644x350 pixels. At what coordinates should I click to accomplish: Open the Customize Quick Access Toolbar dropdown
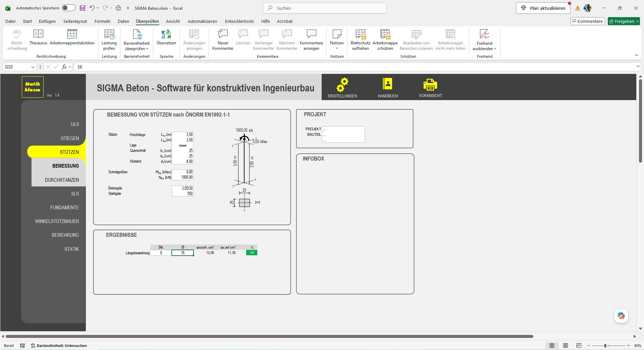[128, 8]
